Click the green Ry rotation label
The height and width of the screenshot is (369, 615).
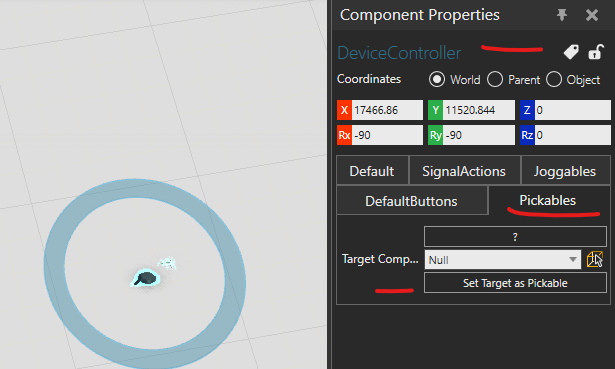[435, 135]
